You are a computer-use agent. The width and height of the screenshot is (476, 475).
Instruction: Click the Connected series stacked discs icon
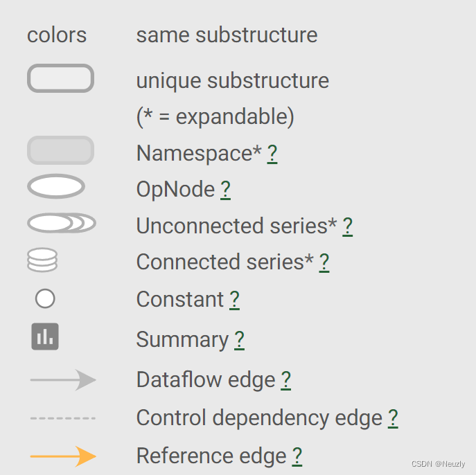[x=42, y=260]
